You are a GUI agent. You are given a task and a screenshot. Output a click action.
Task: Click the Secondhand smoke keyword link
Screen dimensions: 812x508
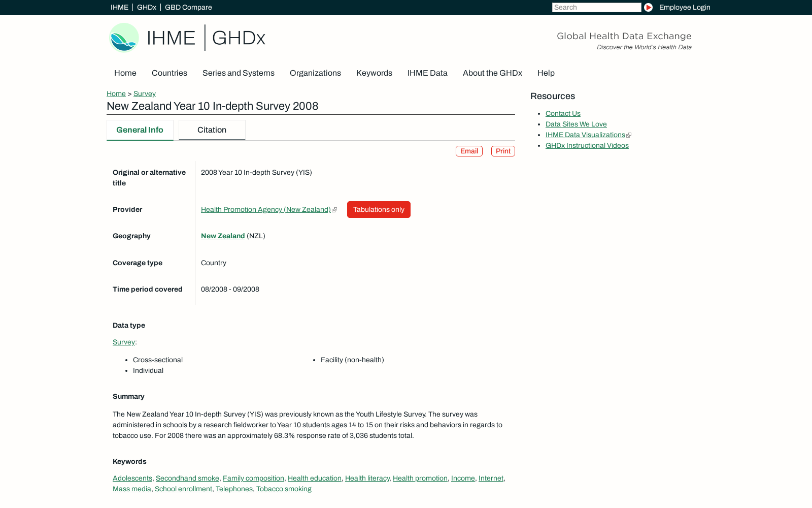click(x=187, y=478)
